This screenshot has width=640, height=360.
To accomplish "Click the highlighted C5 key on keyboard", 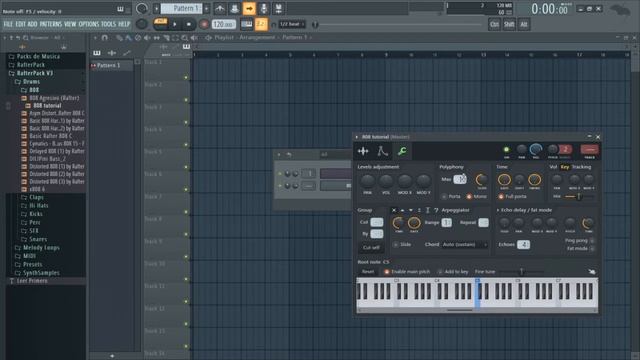I will [x=478, y=293].
